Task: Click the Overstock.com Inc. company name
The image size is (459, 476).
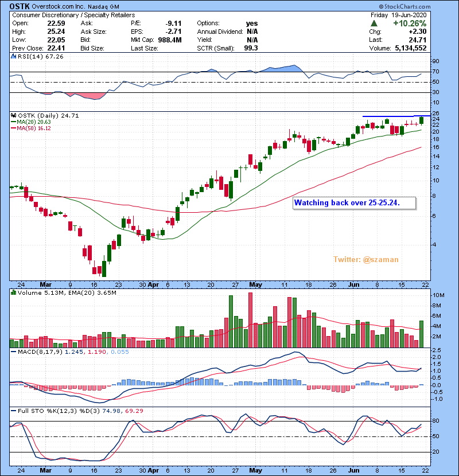Action: pyautogui.click(x=59, y=6)
